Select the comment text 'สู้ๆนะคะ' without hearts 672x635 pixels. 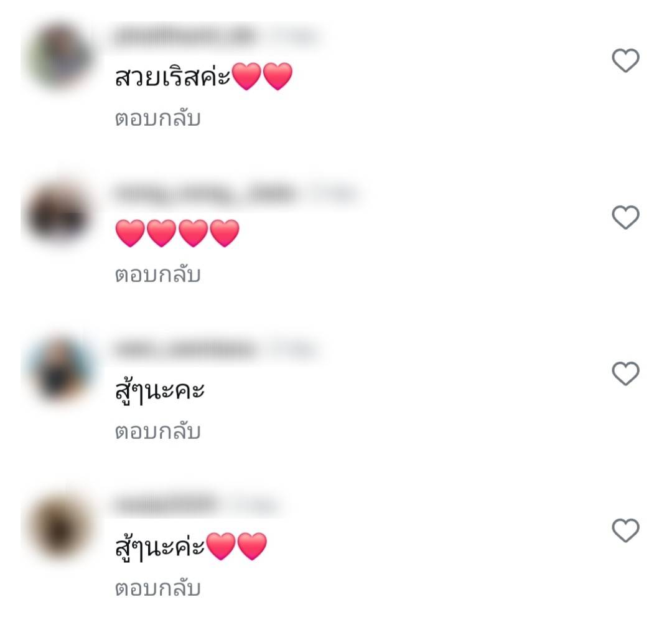pos(159,391)
